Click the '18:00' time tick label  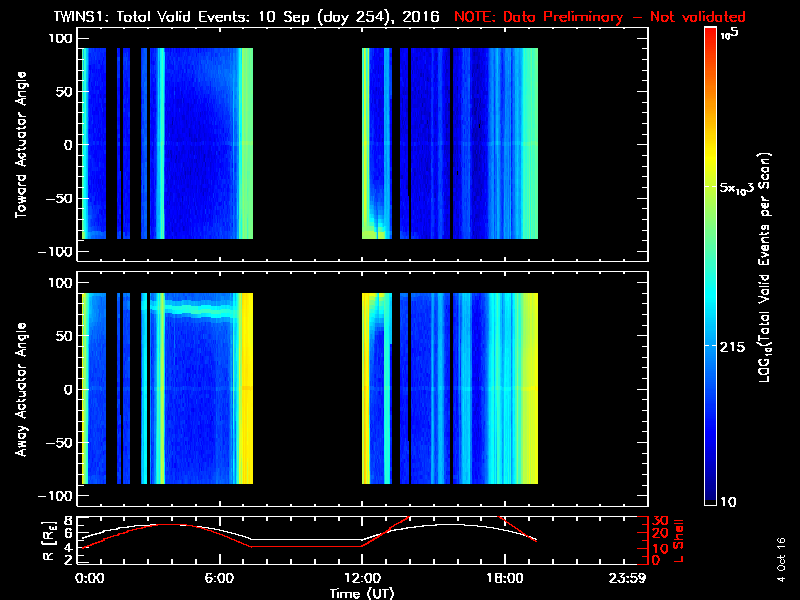coord(505,578)
